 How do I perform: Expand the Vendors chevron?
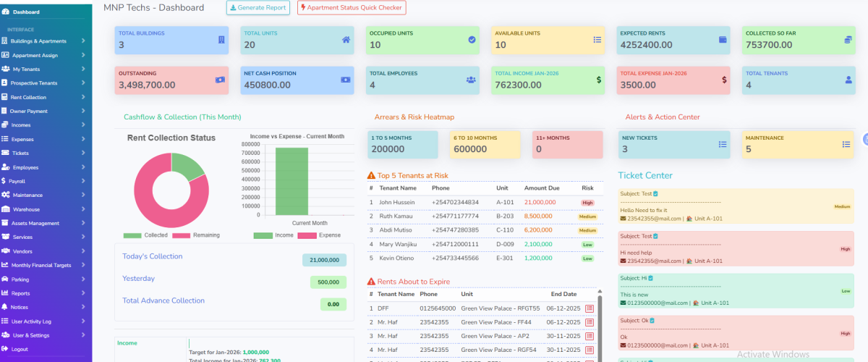83,251
